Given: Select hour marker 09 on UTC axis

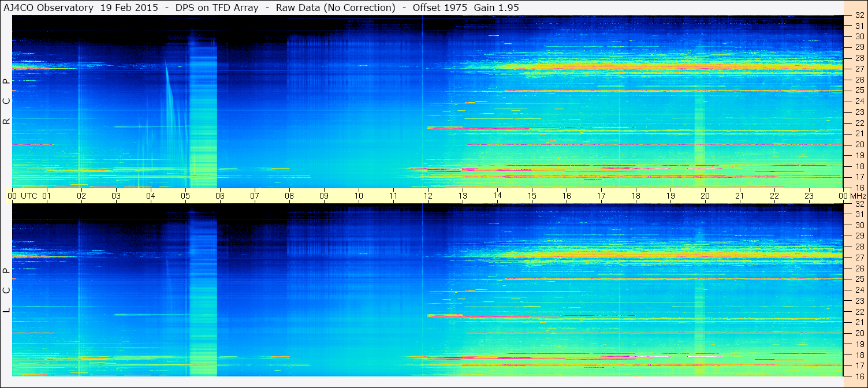Looking at the screenshot, I should (324, 196).
